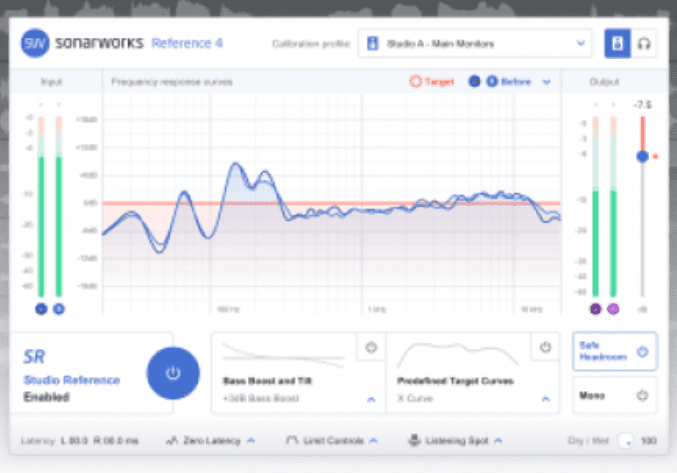The image size is (677, 473).
Task: Click the output gain slider handle
Action: click(642, 156)
